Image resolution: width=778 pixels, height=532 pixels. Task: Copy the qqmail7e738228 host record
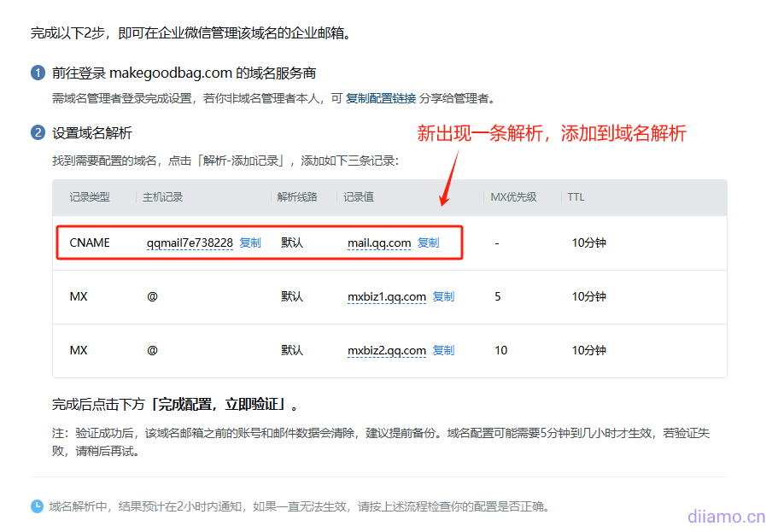(x=250, y=243)
